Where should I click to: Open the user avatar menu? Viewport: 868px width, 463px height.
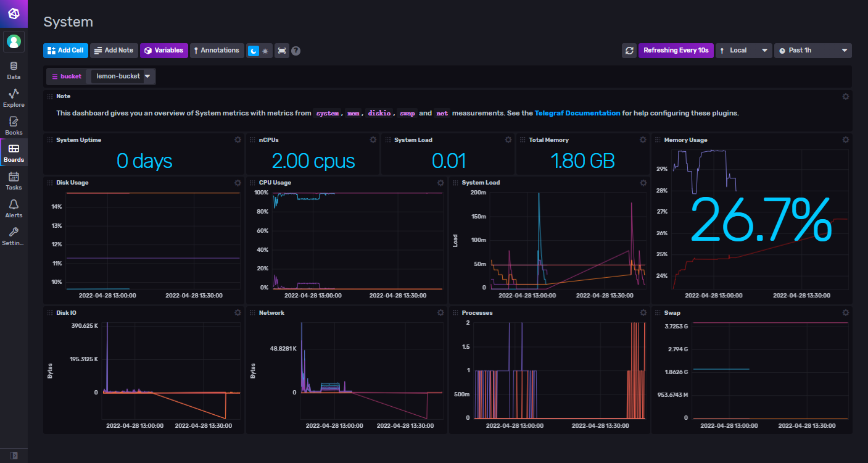click(14, 41)
